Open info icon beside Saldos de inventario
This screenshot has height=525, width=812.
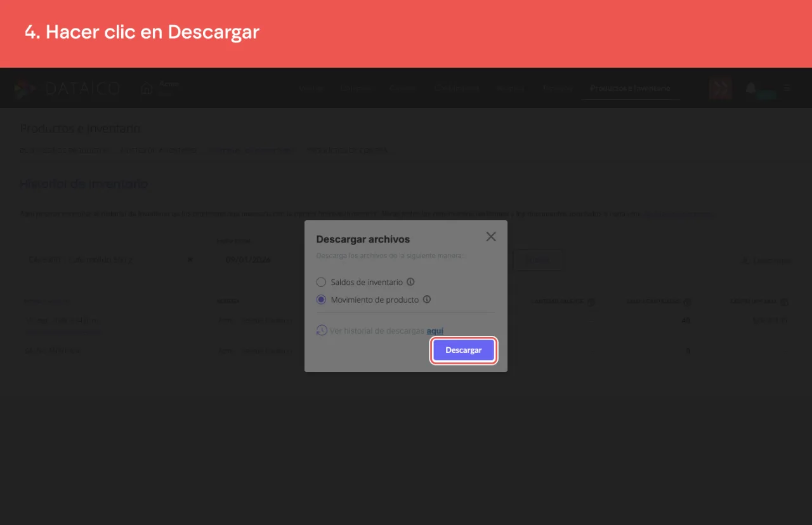410,282
